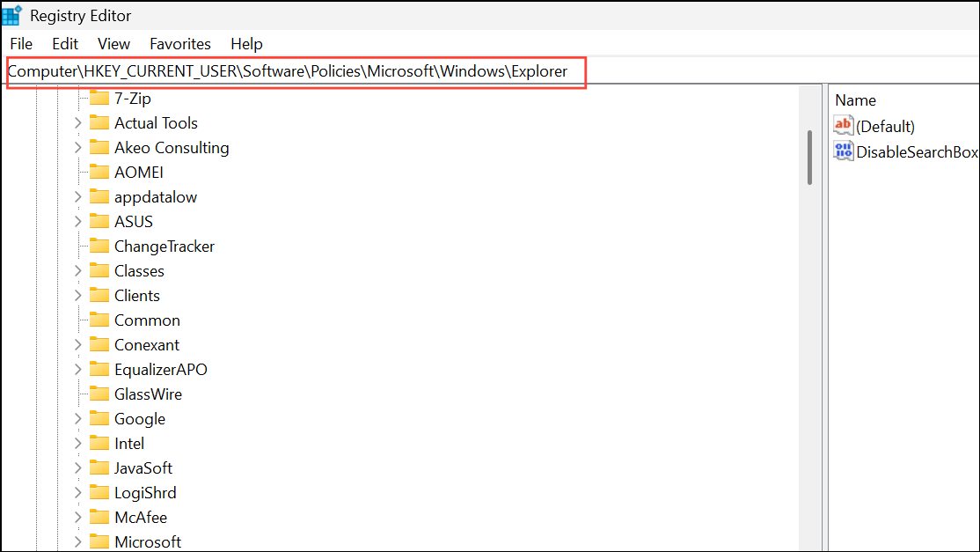Expand the Akeo Consulting key
Viewport: 980px width, 552px height.
[x=78, y=148]
